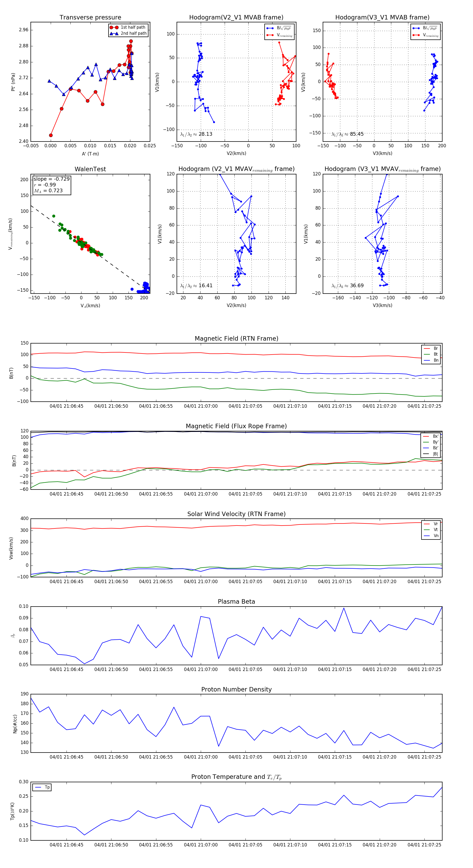473x868 pixels.
Task: Click the Solar Wind Velocity (RTN Frame) title
Action: click(x=236, y=514)
